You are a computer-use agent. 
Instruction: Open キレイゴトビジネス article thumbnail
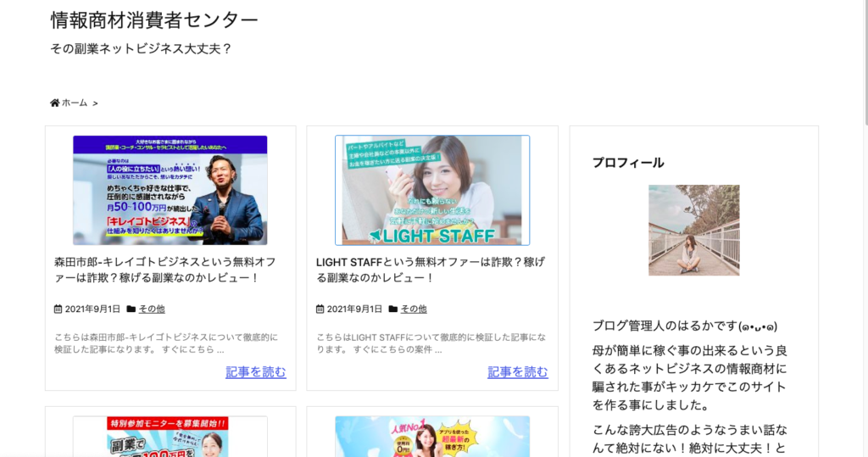(x=170, y=190)
